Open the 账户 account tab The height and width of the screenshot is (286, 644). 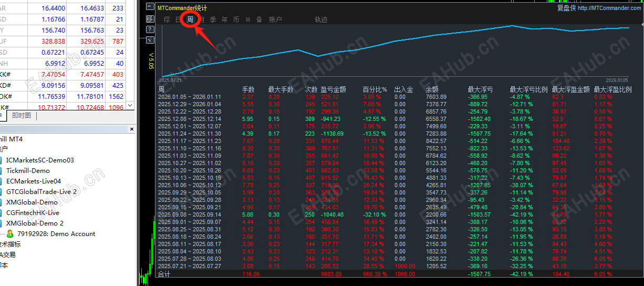pos(275,19)
